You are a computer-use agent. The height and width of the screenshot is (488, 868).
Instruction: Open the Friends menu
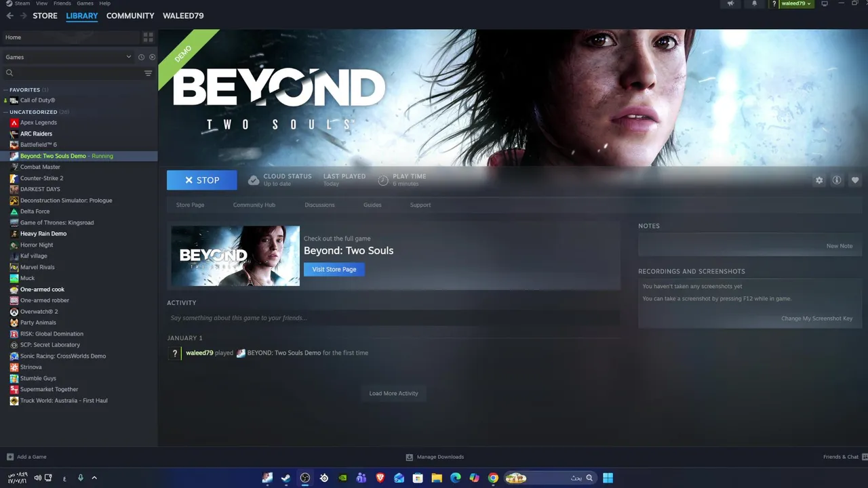pyautogui.click(x=62, y=3)
